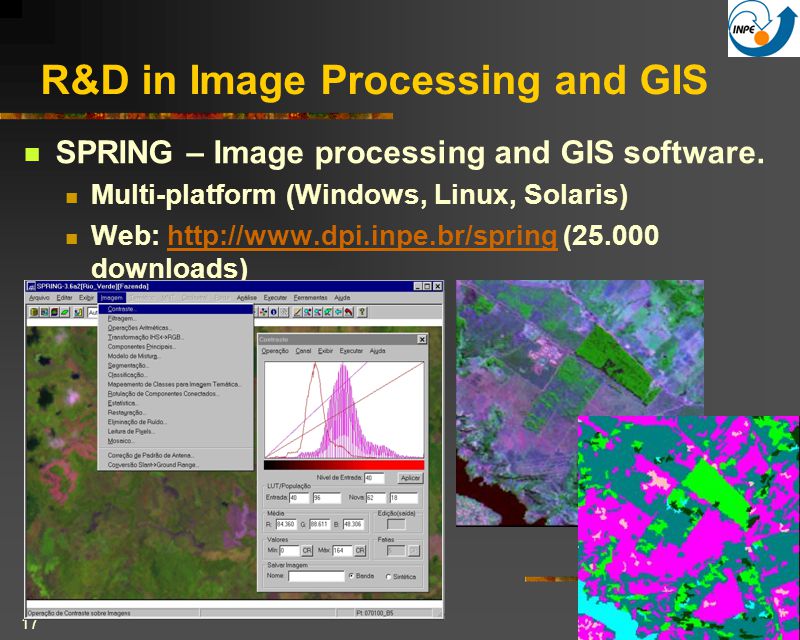Viewport: 800px width, 640px height.
Task: Open the Auto dropdown in SPRING toolbar
Action: 93,312
